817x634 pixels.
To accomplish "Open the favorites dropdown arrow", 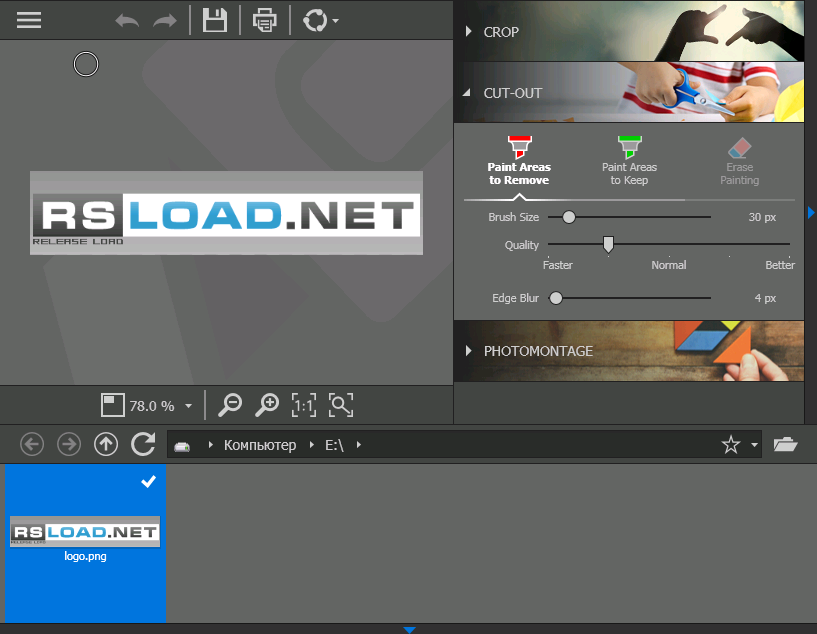I will 754,445.
